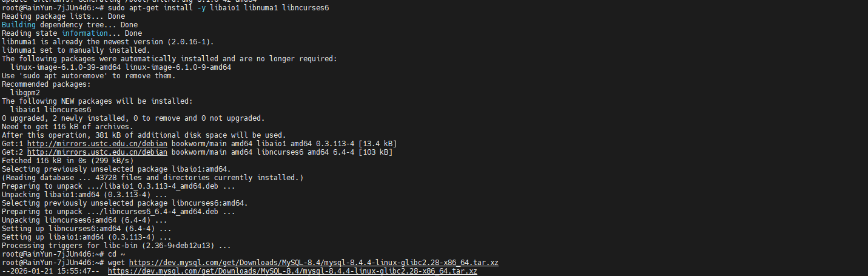Click the blue 'information' word
Image resolution: width=868 pixels, height=276 pixels.
pyautogui.click(x=83, y=33)
